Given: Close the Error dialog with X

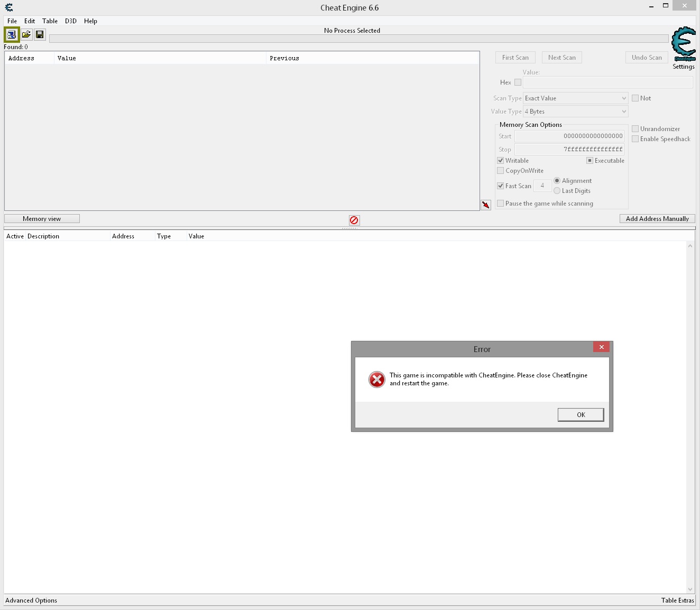Looking at the screenshot, I should pyautogui.click(x=601, y=347).
